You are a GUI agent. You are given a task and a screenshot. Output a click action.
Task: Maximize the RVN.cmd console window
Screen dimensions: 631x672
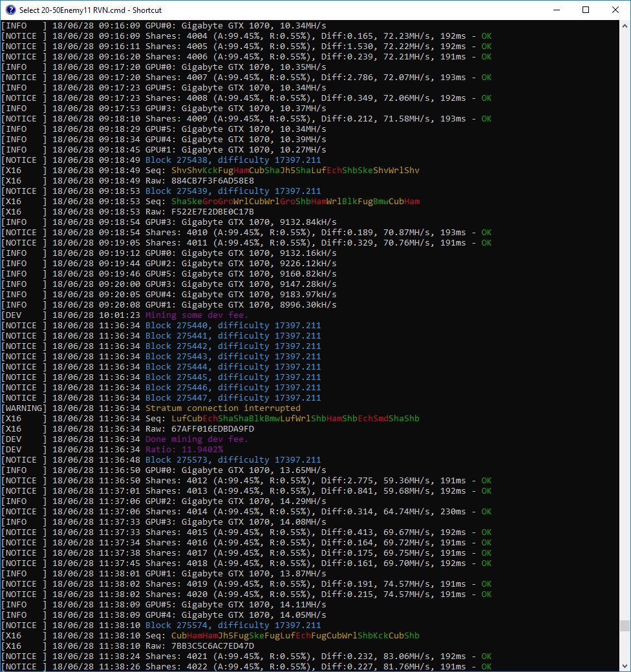tap(586, 10)
